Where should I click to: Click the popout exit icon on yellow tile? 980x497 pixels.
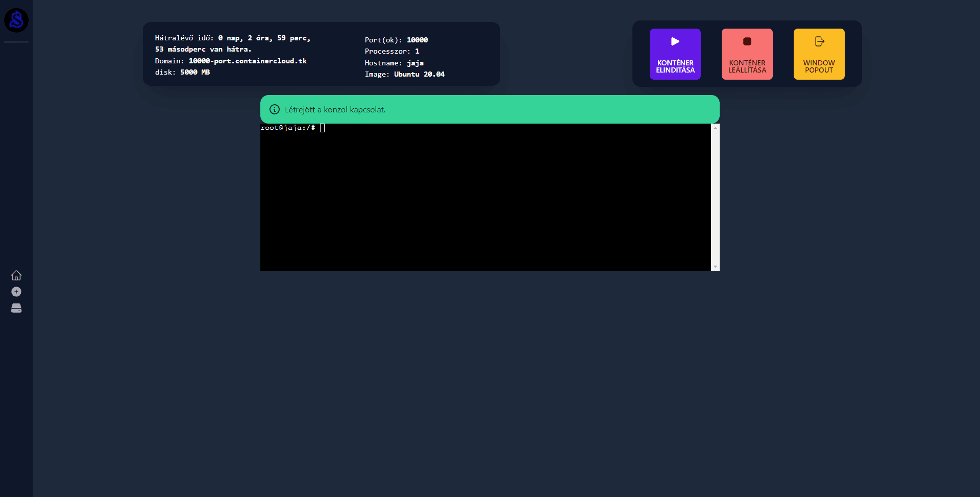819,41
